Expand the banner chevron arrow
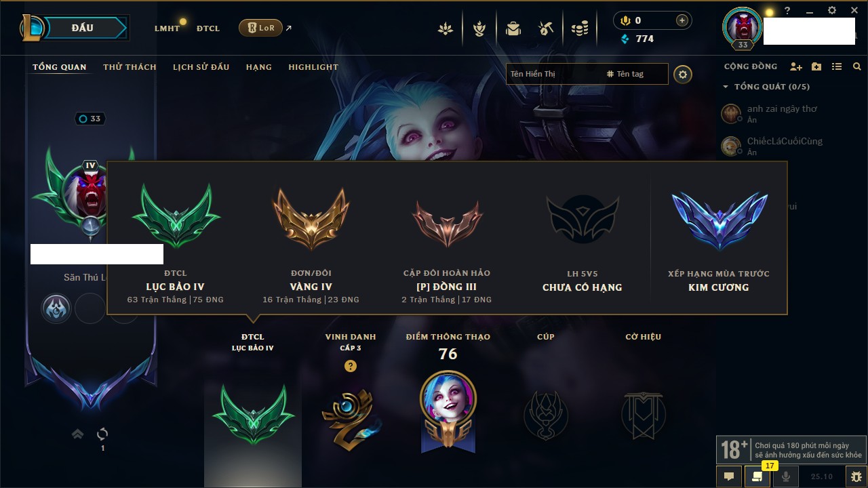Screen dimensions: 868x488 (x=78, y=434)
